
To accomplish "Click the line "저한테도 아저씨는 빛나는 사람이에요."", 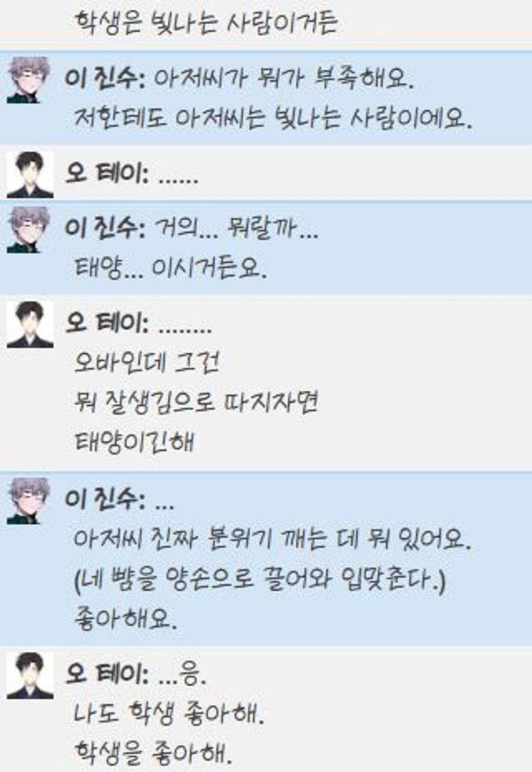I will click(x=273, y=118).
